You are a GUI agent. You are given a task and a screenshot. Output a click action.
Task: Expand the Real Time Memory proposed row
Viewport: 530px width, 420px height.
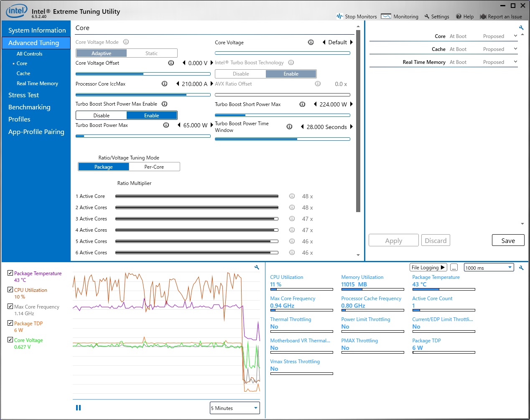[515, 62]
